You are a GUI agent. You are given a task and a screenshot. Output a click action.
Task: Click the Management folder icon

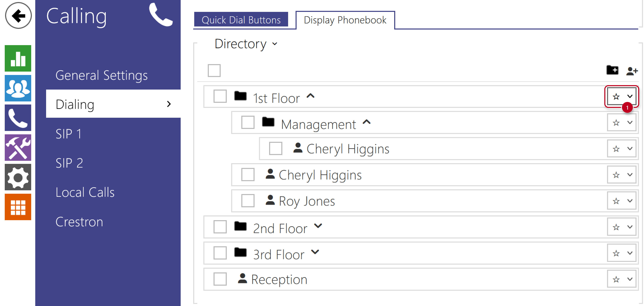pos(268,122)
